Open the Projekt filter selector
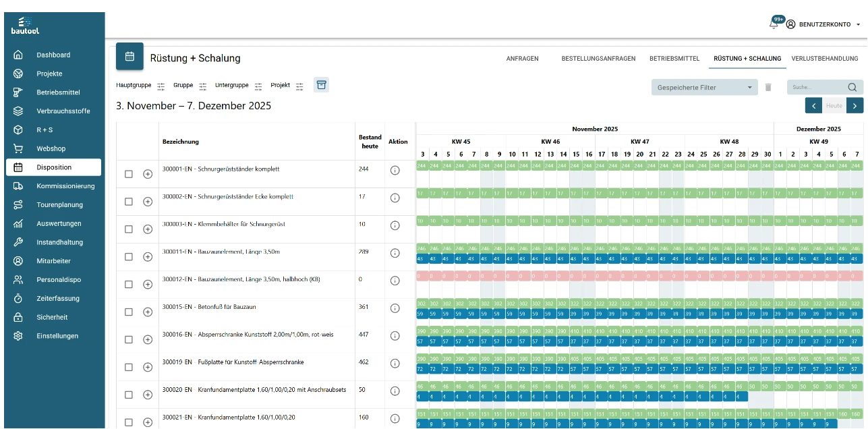868x429 pixels. point(300,86)
